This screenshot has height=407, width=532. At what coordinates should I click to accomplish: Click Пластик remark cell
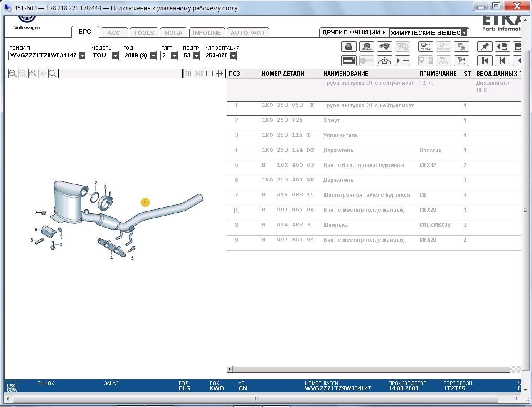pyautogui.click(x=430, y=150)
